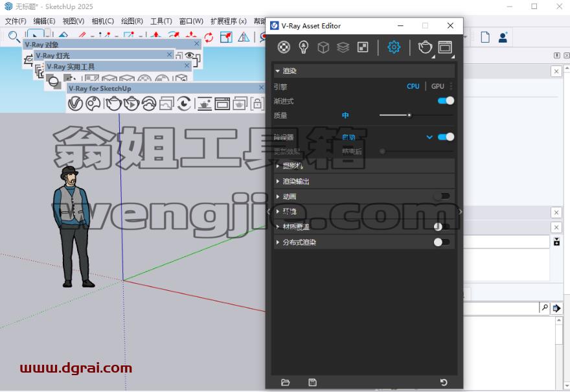Click the frame buffer window icon in V-Ray toolbar
This screenshot has height=392, width=570.
pyautogui.click(x=222, y=104)
